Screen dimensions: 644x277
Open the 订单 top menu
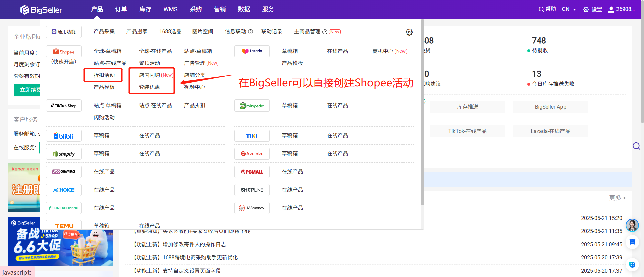[121, 9]
